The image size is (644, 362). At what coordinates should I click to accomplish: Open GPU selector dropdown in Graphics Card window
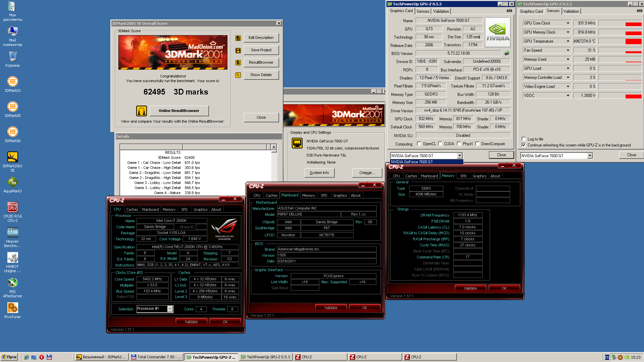[460, 156]
